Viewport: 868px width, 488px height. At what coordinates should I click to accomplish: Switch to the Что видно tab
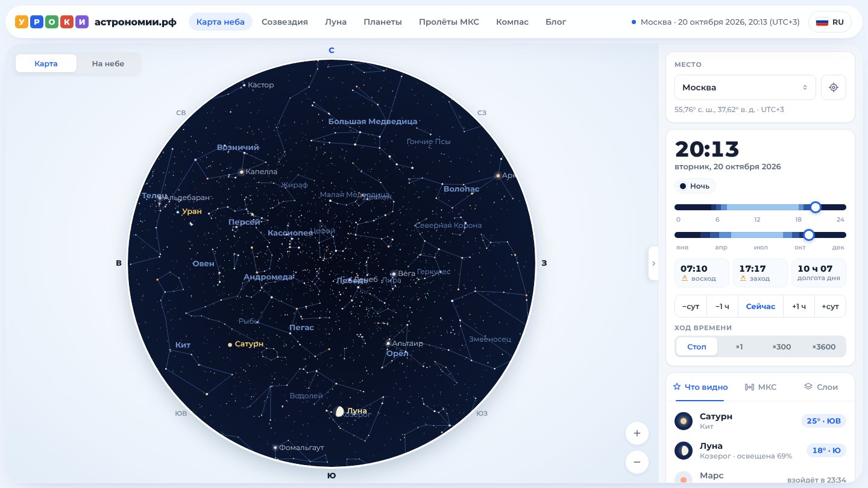point(700,387)
